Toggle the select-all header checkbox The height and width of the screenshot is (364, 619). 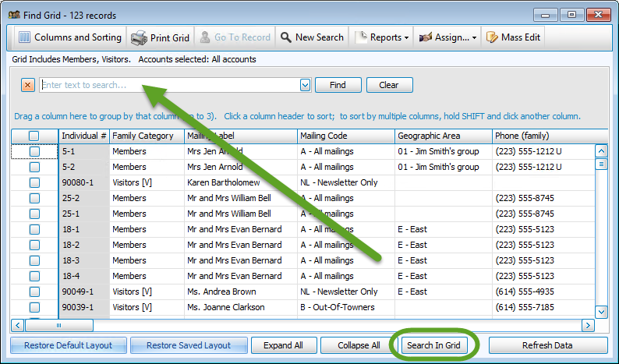(34, 136)
